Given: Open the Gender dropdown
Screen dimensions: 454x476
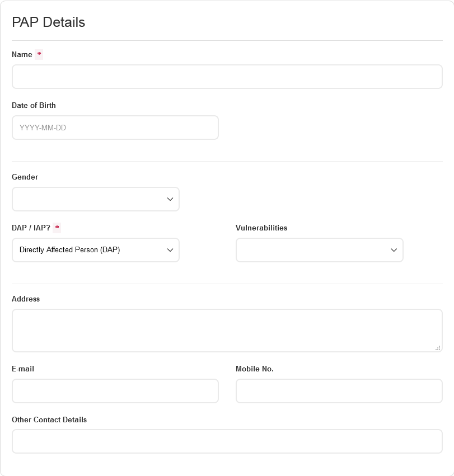Looking at the screenshot, I should coord(96,199).
